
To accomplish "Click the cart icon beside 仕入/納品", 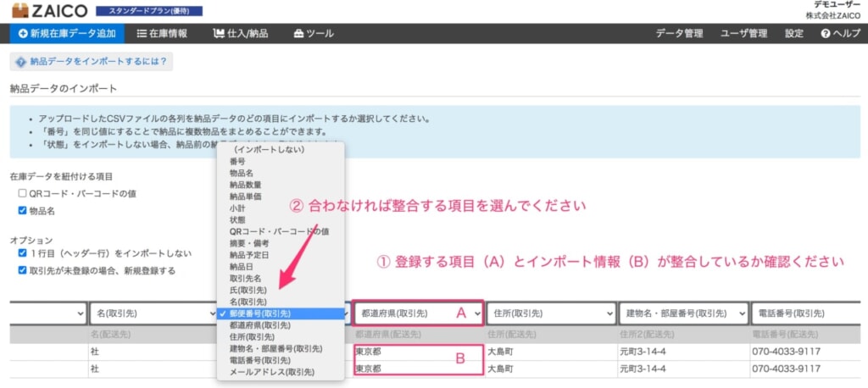I will pyautogui.click(x=219, y=33).
